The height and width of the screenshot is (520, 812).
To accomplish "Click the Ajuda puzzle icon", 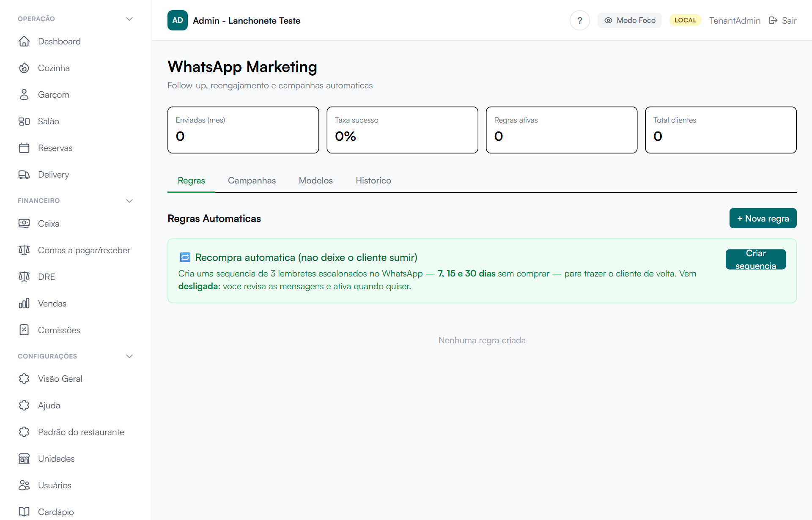I will [x=24, y=405].
